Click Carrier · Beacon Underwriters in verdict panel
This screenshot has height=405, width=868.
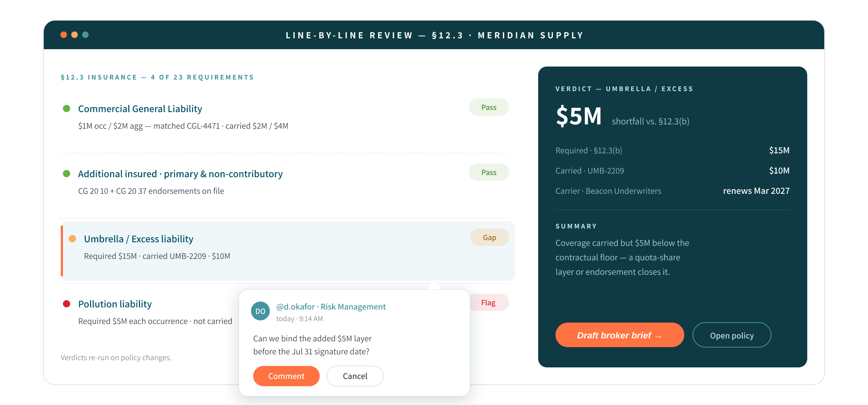pyautogui.click(x=608, y=191)
